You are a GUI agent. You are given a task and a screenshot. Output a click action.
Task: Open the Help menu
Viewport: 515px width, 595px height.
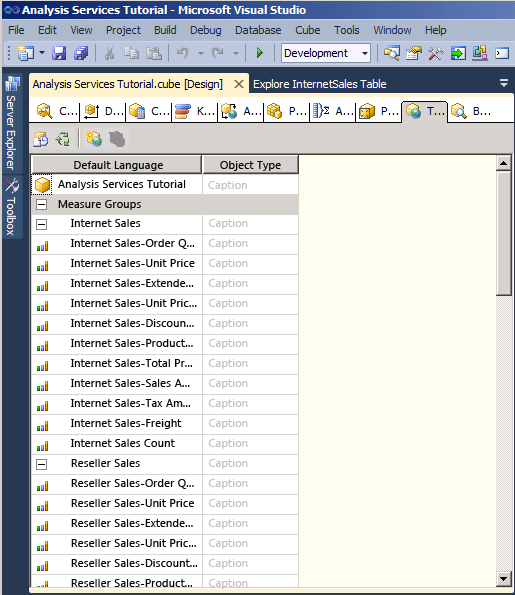tap(435, 30)
